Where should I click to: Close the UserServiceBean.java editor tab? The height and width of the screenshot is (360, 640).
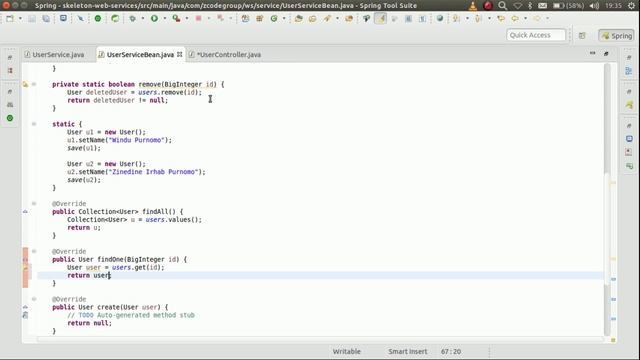point(180,54)
